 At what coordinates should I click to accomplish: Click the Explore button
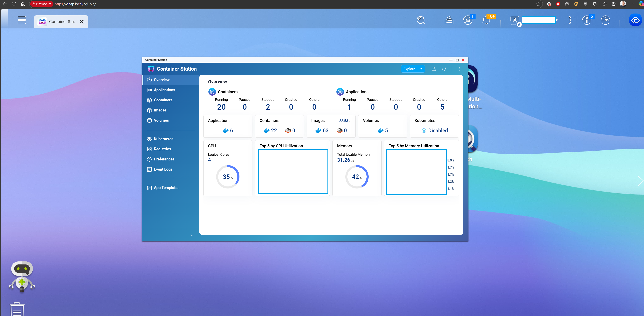click(x=409, y=69)
